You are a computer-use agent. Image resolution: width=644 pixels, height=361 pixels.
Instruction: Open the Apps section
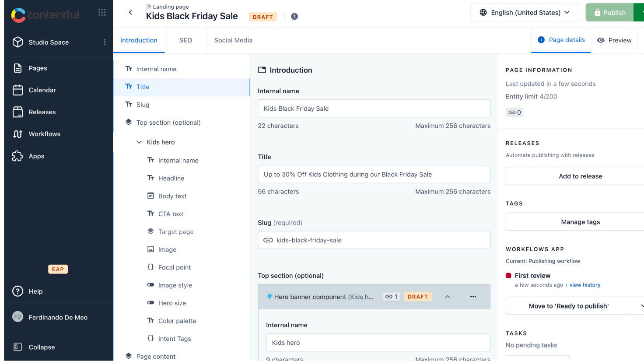[36, 156]
